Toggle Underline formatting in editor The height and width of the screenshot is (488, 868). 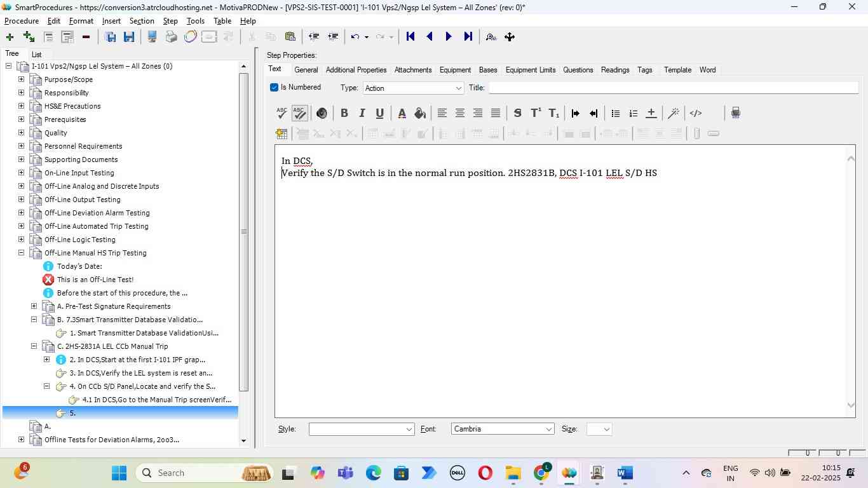[x=379, y=113]
